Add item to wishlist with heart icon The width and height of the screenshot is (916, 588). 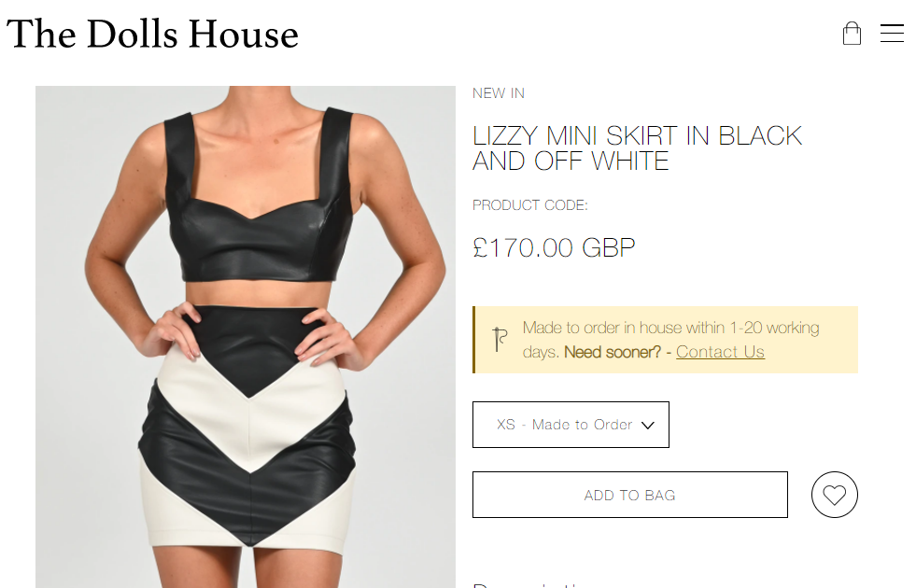pos(834,495)
